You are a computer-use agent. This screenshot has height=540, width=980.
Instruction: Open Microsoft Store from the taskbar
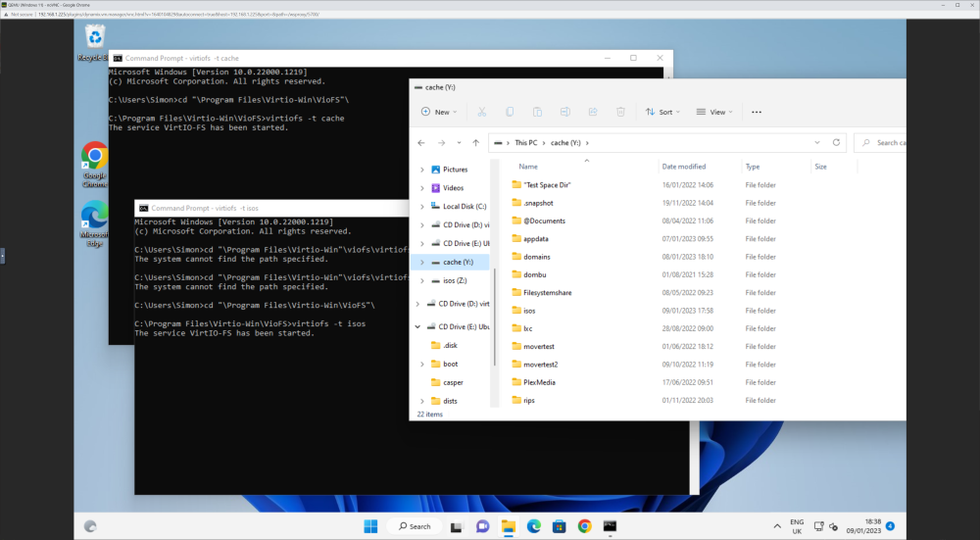(560, 526)
